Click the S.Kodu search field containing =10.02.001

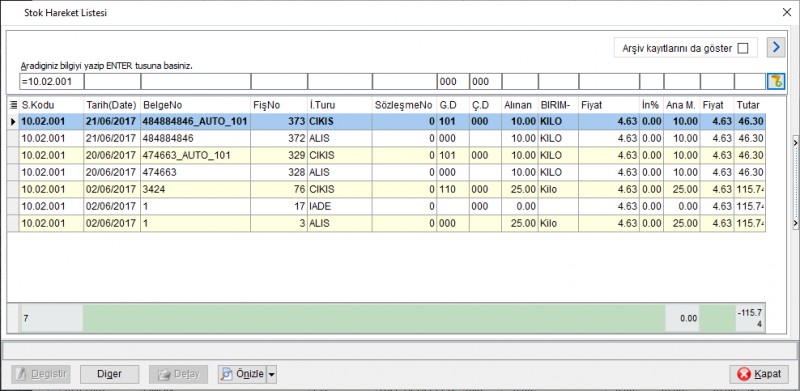52,82
